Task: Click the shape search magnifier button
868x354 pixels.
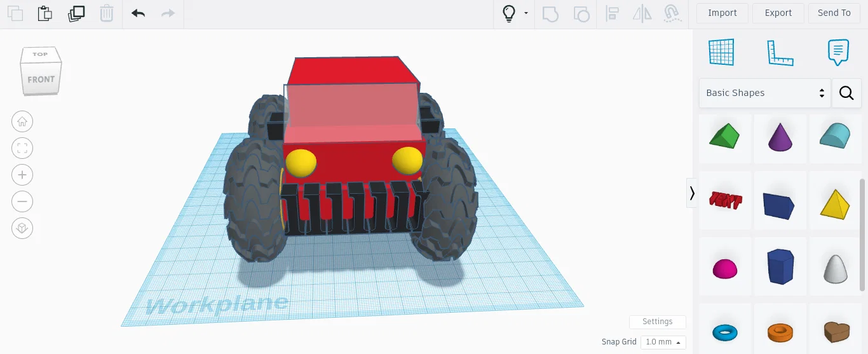Action: (x=846, y=93)
